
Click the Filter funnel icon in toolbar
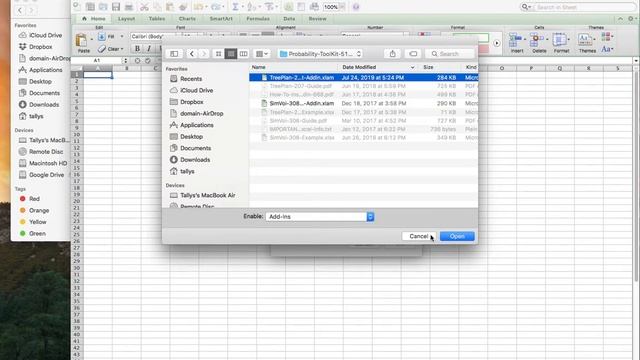coord(268,7)
